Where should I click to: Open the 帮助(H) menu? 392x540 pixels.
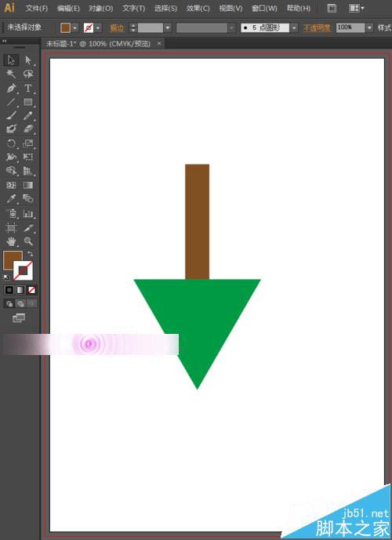point(298,9)
